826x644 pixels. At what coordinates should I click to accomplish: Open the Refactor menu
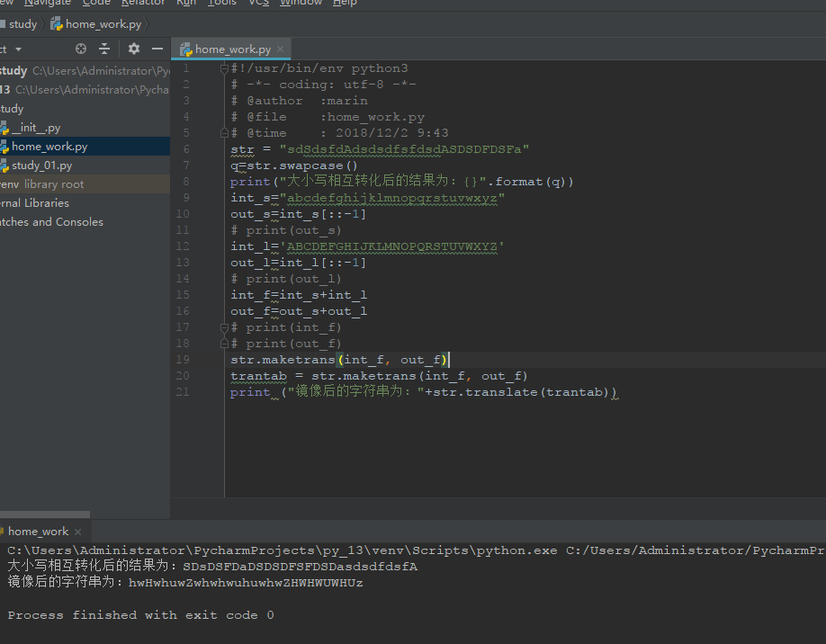click(143, 3)
